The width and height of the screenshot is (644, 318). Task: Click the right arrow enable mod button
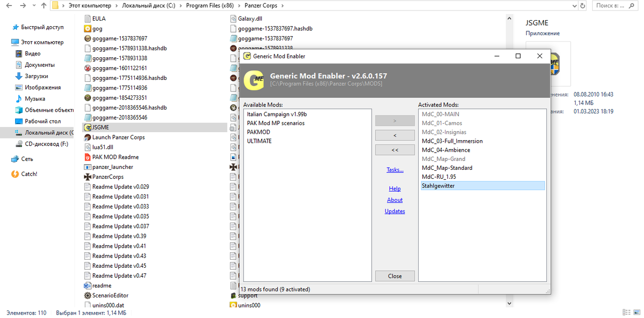click(x=395, y=121)
